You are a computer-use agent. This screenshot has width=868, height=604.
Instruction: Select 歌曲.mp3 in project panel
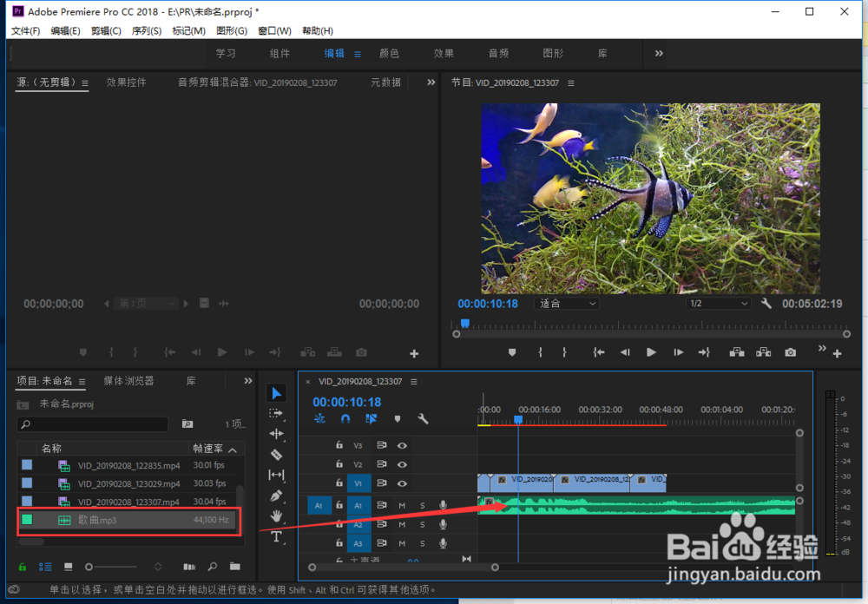[128, 520]
